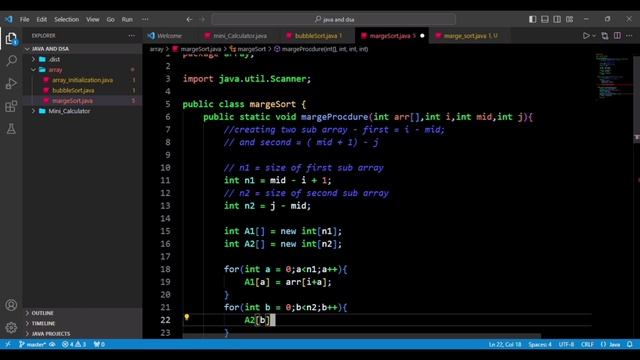Click the lightbulb code action on line 22
This screenshot has height=360, width=640.
coord(187,317)
